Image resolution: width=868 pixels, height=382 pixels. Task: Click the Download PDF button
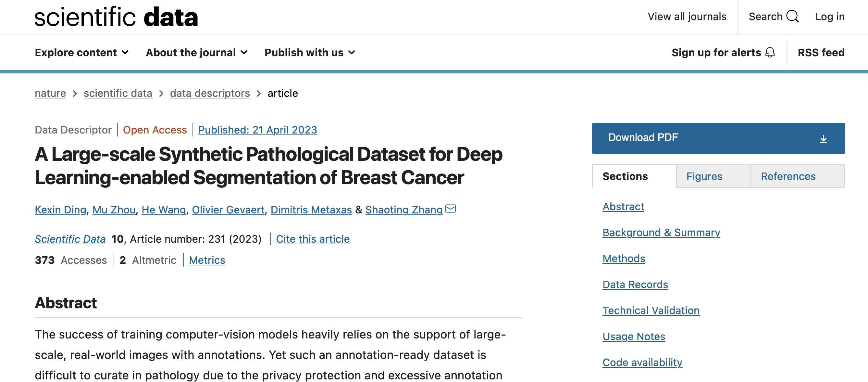643,137
